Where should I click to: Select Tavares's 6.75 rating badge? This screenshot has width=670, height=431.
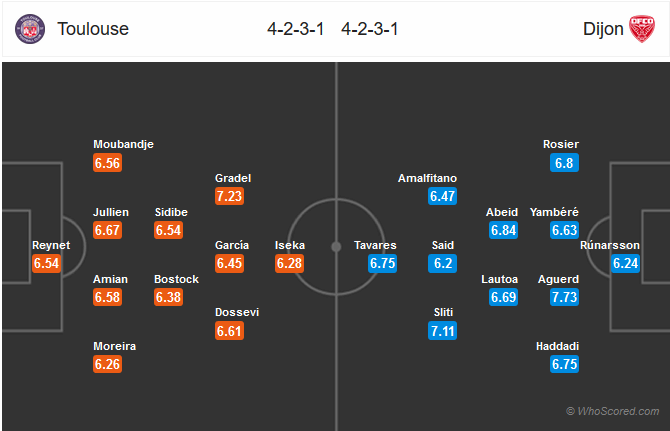(x=382, y=263)
